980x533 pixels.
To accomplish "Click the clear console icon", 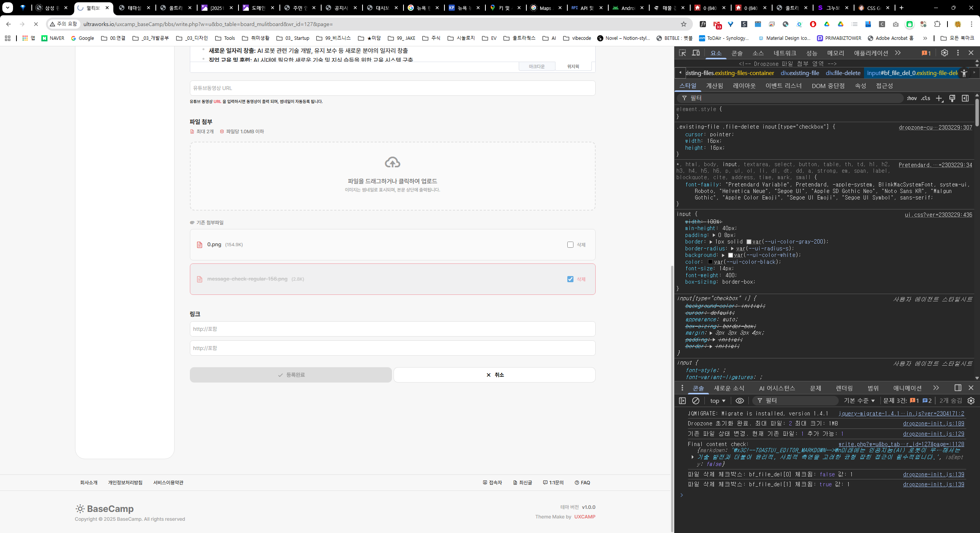I will coord(696,401).
